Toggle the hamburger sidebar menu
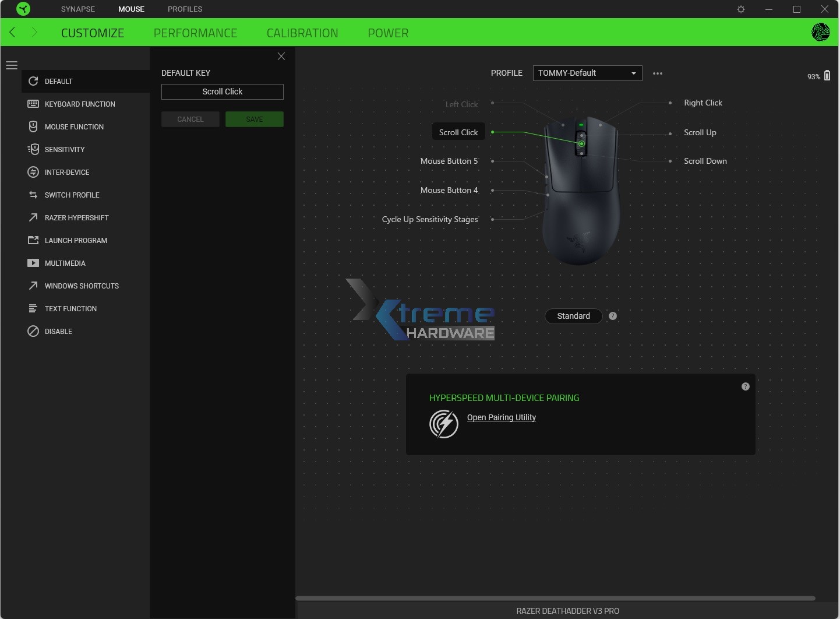 (x=12, y=65)
